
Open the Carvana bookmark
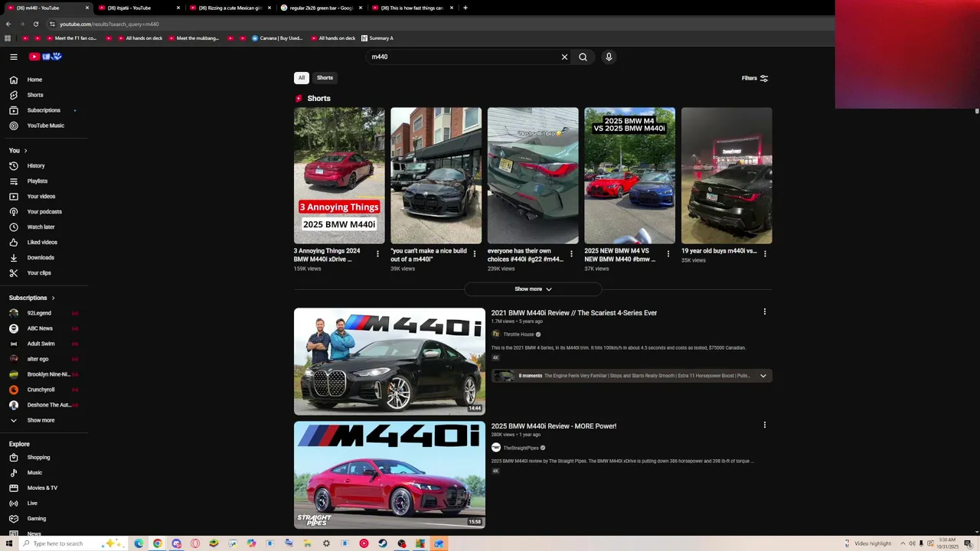277,38
